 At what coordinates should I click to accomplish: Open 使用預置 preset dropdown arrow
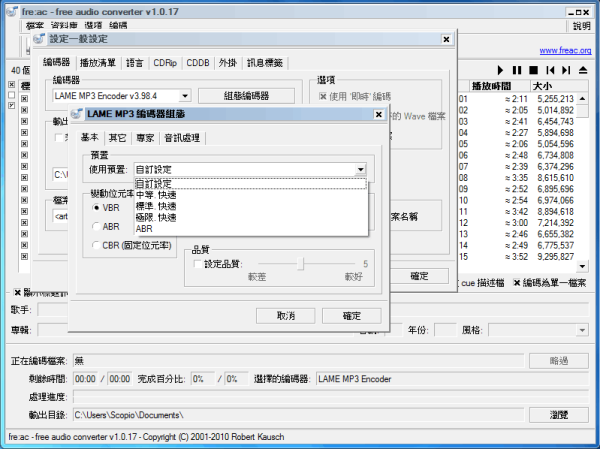point(360,169)
